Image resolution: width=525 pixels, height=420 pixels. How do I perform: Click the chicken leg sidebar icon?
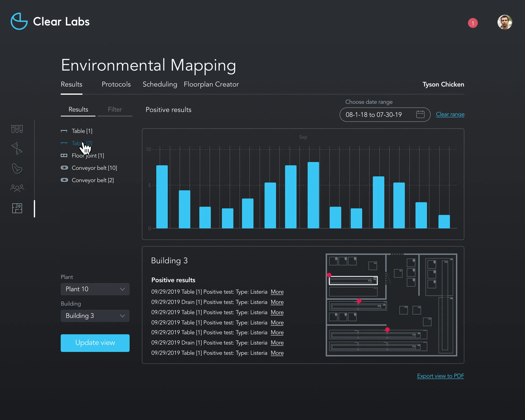[17, 168]
